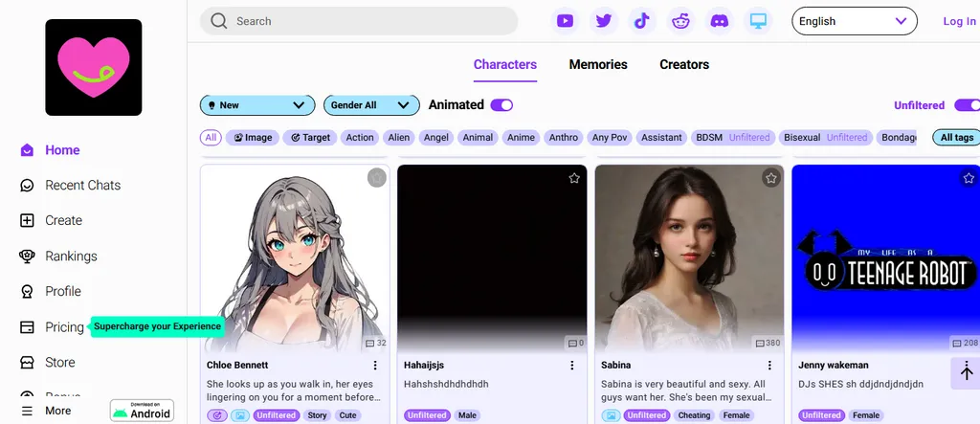Open the Twitter link icon
The width and height of the screenshot is (980, 424).
click(603, 21)
